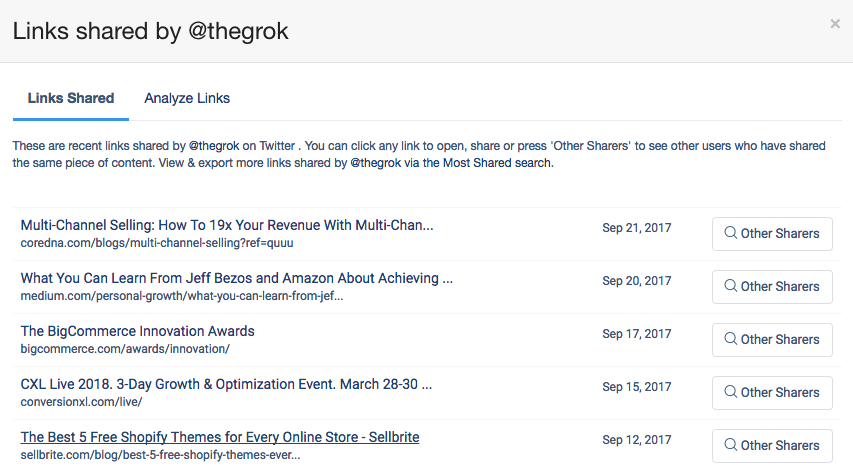Open the Jeff Bezos and Amazon article
Viewport: 853px width, 471px height.
(x=236, y=278)
